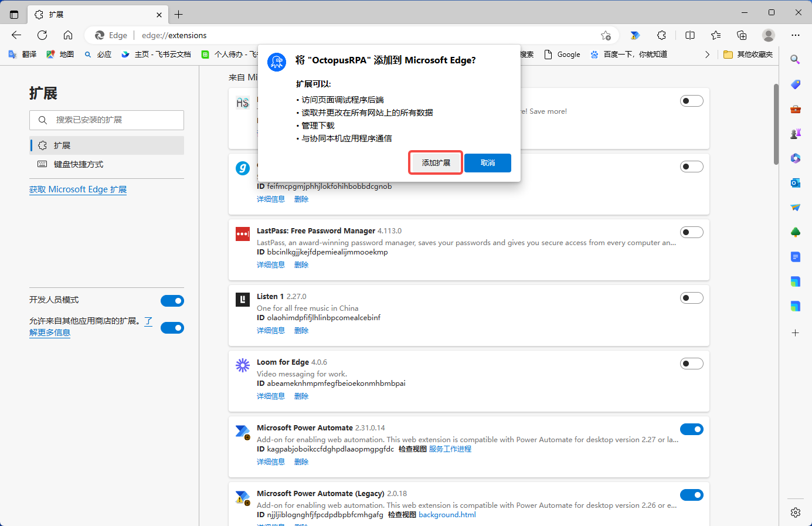Image resolution: width=812 pixels, height=526 pixels.
Task: Toggle split screen view icon
Action: click(690, 35)
